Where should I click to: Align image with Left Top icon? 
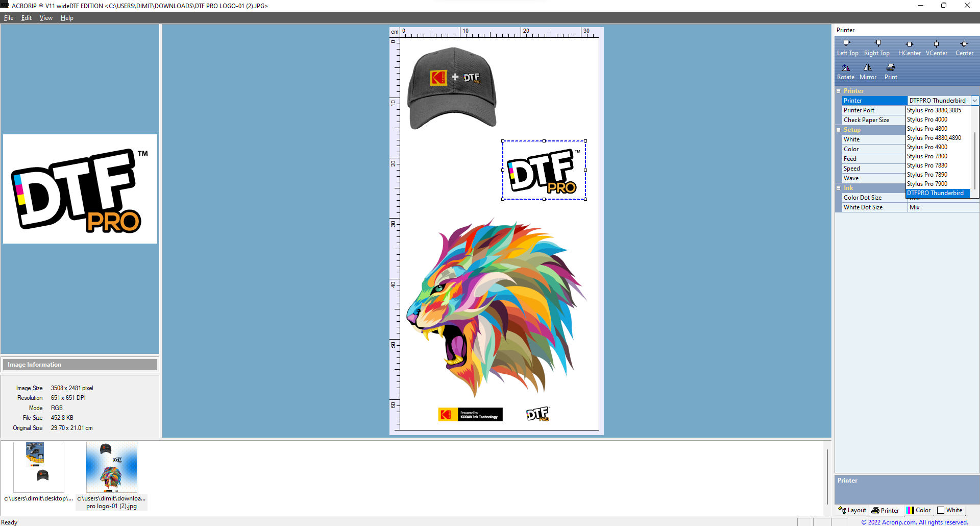847,47
